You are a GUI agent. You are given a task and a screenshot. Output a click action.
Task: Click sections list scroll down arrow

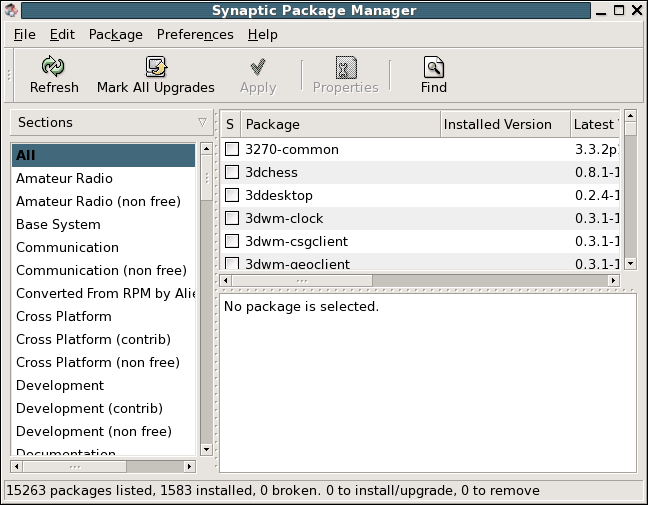click(x=206, y=449)
